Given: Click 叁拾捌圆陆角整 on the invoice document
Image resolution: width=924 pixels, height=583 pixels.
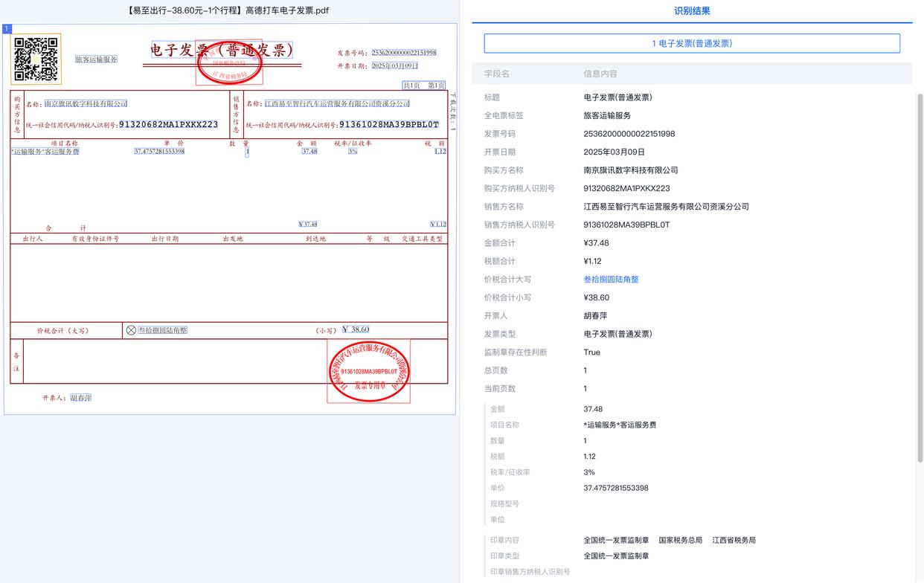Looking at the screenshot, I should click(163, 330).
